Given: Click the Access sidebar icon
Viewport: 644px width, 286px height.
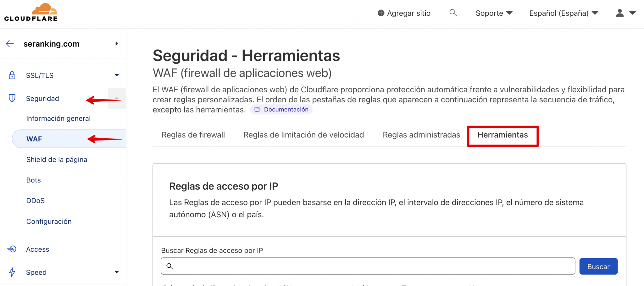Looking at the screenshot, I should point(12,249).
